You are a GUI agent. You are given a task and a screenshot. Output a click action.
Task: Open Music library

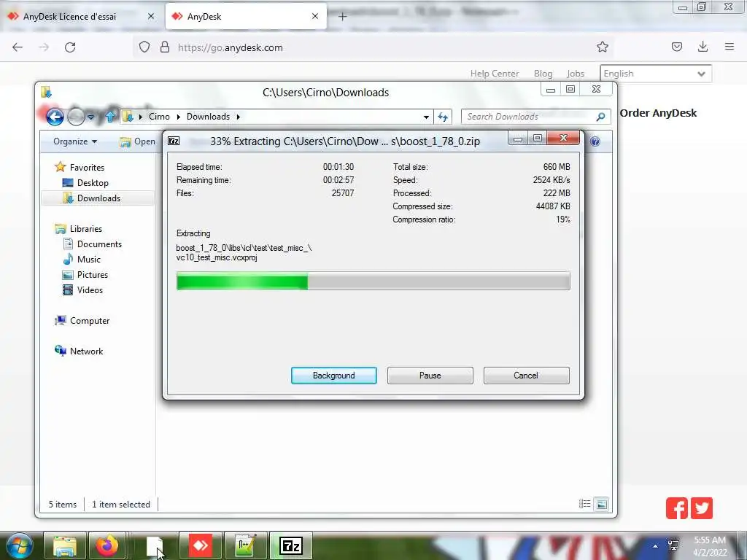click(82, 259)
